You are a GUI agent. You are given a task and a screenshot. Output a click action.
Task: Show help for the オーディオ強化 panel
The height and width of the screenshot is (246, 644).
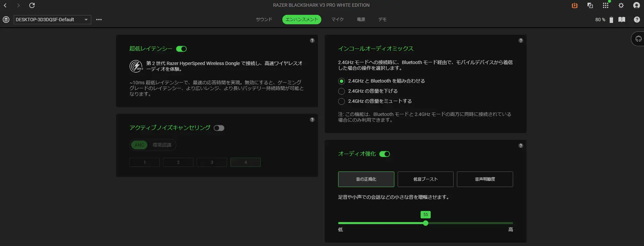point(521,146)
